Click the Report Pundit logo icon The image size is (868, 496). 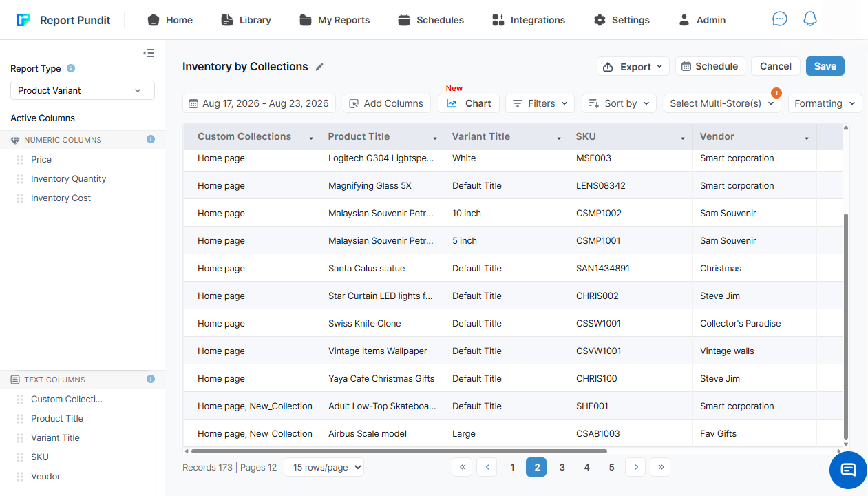click(23, 20)
